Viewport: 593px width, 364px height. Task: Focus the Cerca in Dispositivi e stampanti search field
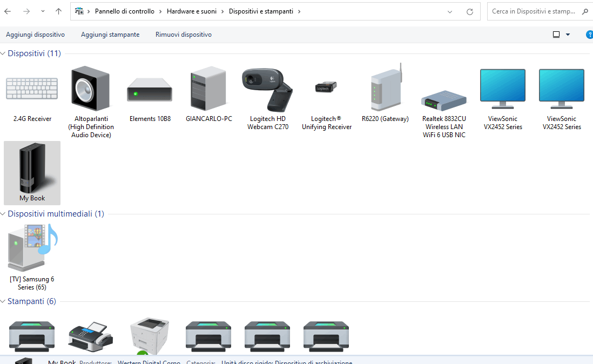[534, 11]
